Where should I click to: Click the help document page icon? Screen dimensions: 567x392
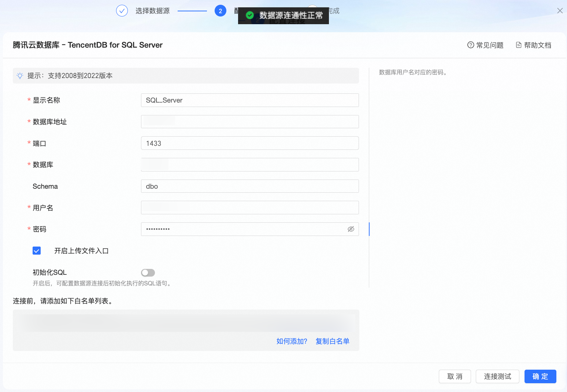[x=519, y=45]
